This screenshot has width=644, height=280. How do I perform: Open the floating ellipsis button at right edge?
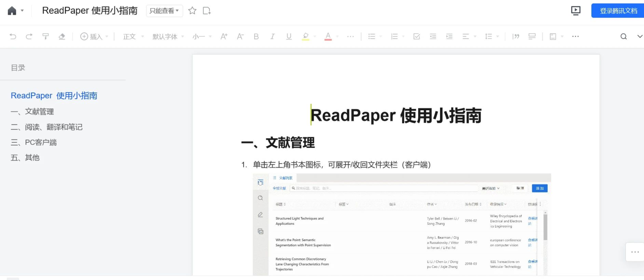click(635, 252)
